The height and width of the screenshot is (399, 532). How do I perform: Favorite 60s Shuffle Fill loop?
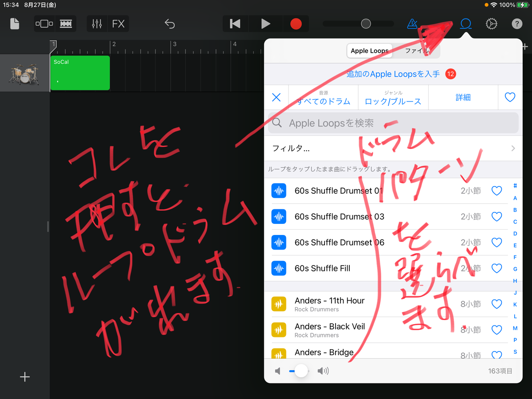pos(497,268)
